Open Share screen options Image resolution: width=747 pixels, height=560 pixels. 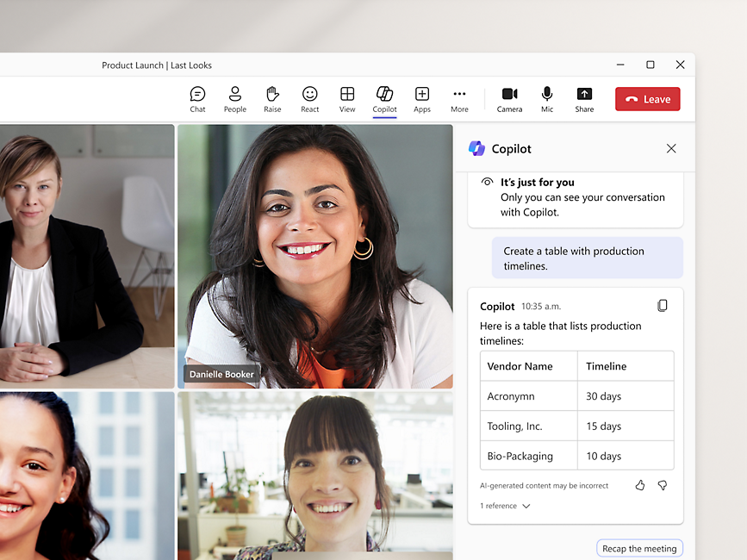[x=584, y=98]
